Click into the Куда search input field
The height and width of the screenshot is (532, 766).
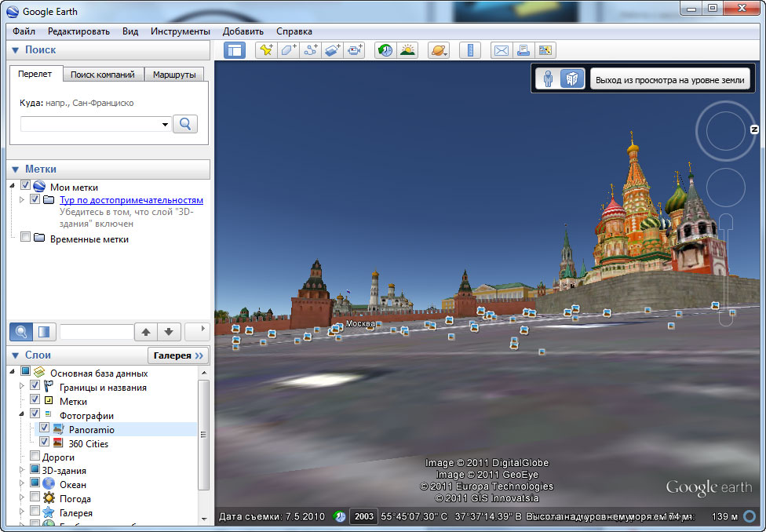(x=90, y=124)
